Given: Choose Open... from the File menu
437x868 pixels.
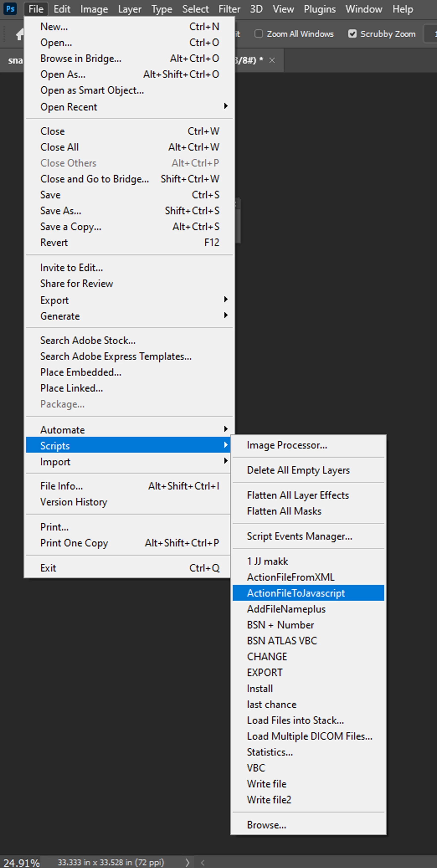Looking at the screenshot, I should coord(129,43).
